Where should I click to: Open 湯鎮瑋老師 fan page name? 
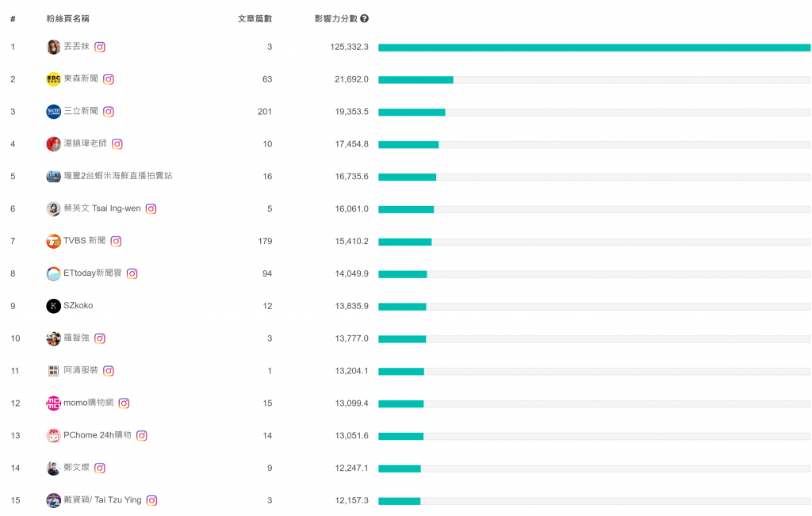pyautogui.click(x=85, y=143)
